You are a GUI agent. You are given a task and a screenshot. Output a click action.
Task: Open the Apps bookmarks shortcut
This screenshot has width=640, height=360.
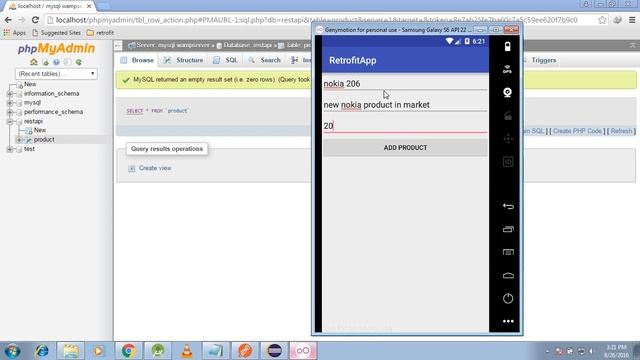[x=14, y=33]
